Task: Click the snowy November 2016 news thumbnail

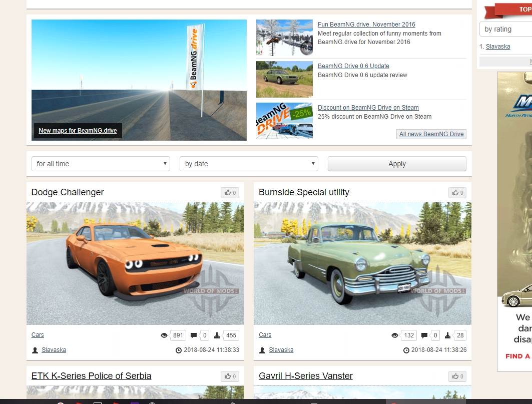Action: tap(284, 38)
